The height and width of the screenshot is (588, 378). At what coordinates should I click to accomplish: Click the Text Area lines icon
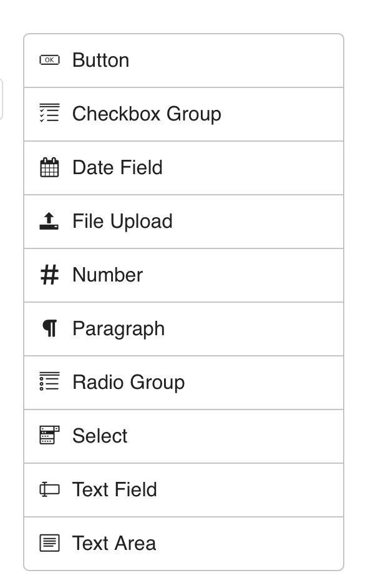(49, 543)
